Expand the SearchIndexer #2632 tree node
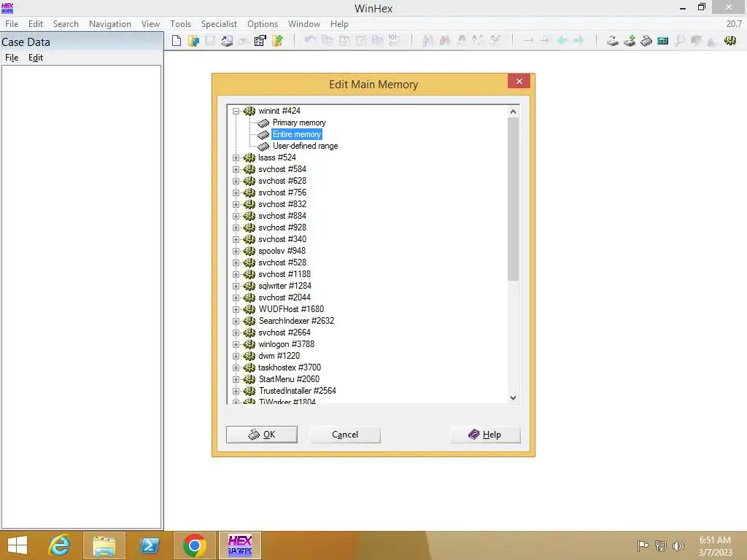Viewport: 747px width, 560px height. (236, 321)
